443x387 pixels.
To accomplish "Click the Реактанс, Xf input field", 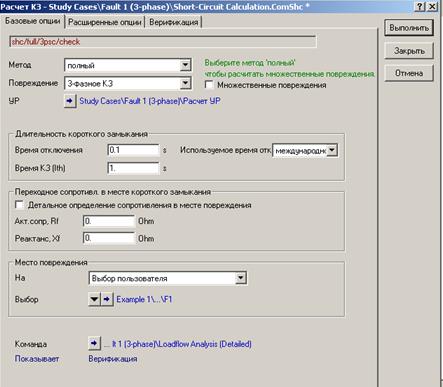I will click(109, 238).
